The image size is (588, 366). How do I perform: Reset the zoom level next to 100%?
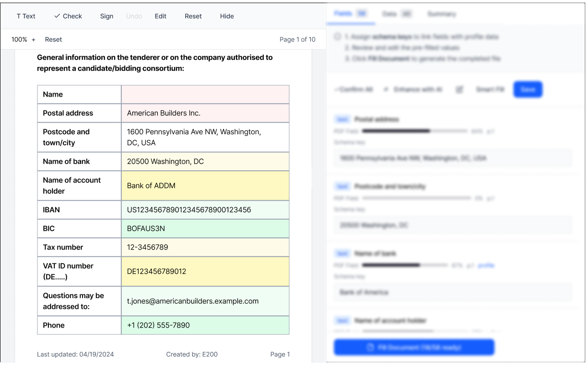[53, 40]
